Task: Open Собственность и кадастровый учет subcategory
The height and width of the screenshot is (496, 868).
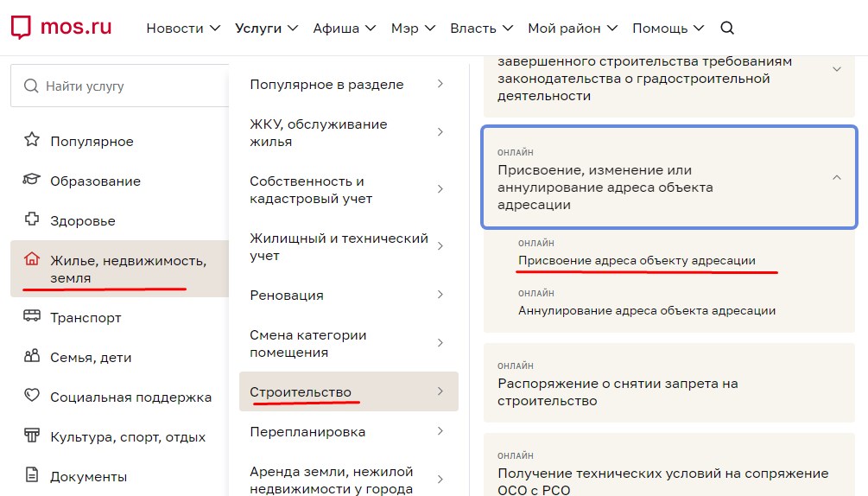Action: (349, 190)
